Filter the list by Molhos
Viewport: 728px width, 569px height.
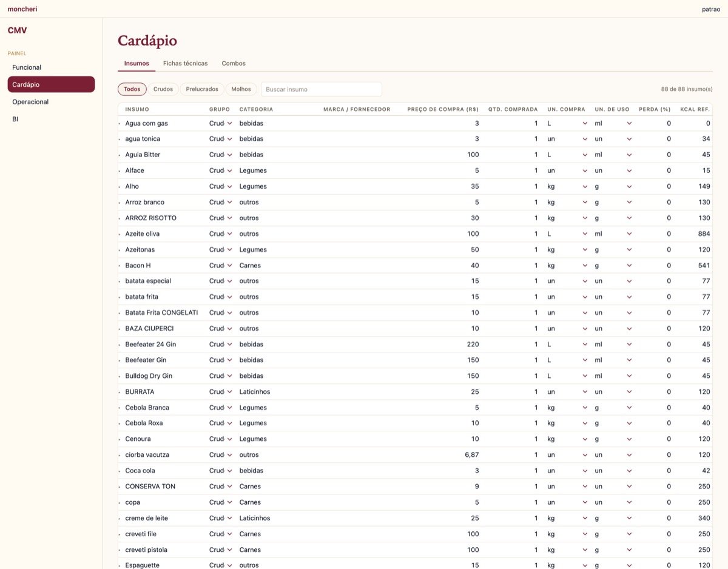tap(241, 89)
